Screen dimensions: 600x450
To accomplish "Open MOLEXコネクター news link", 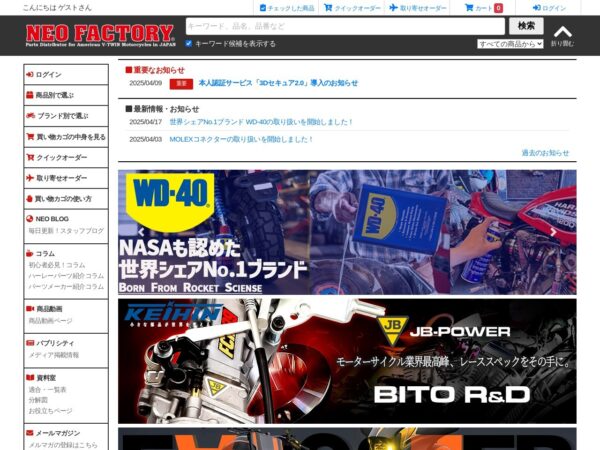I will [x=241, y=139].
